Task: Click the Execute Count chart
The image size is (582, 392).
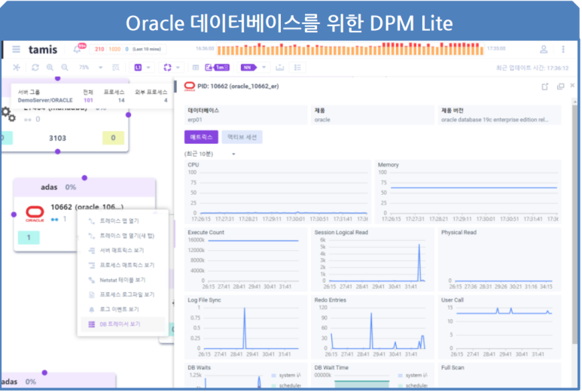Action: (x=246, y=260)
